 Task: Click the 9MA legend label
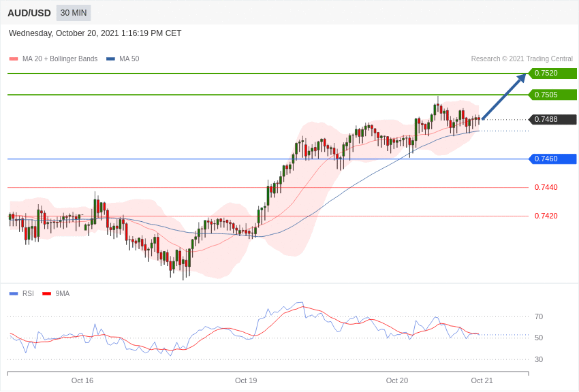(63, 293)
